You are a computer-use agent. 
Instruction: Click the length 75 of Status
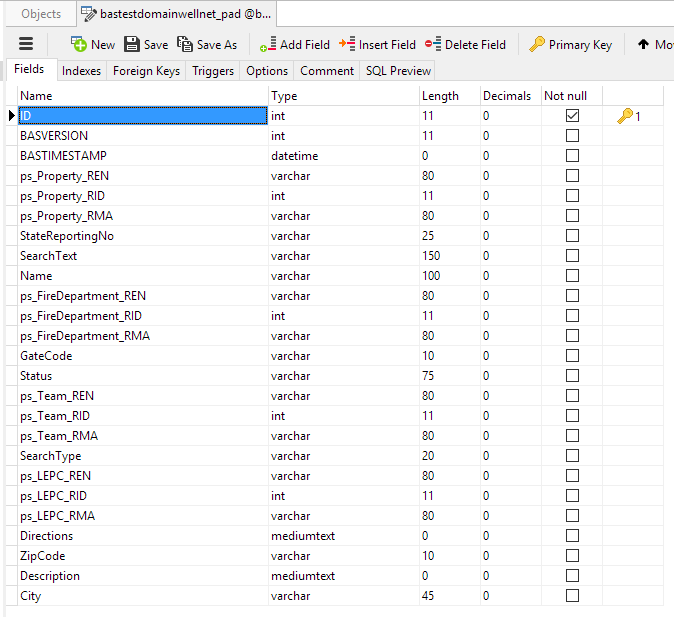[x=428, y=376]
